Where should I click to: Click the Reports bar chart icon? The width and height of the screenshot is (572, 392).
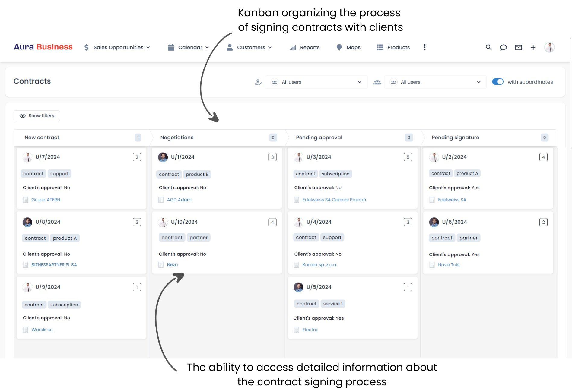click(x=293, y=47)
